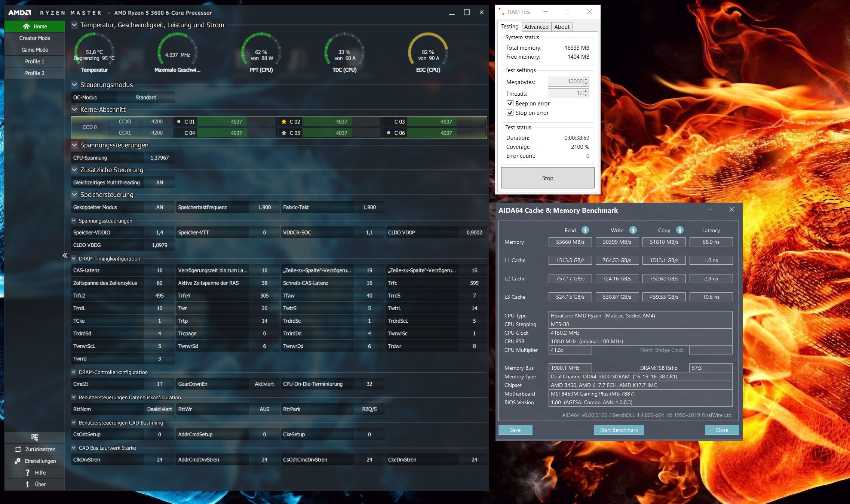This screenshot has width=850, height=504.
Task: Click the Temperatur gauge
Action: pyautogui.click(x=94, y=53)
